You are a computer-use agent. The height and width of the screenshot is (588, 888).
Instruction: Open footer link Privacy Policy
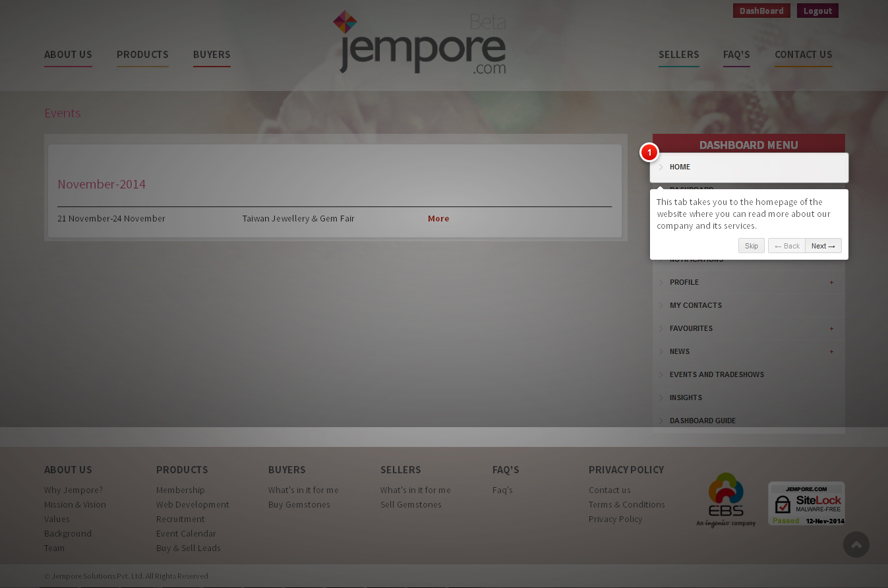point(616,519)
